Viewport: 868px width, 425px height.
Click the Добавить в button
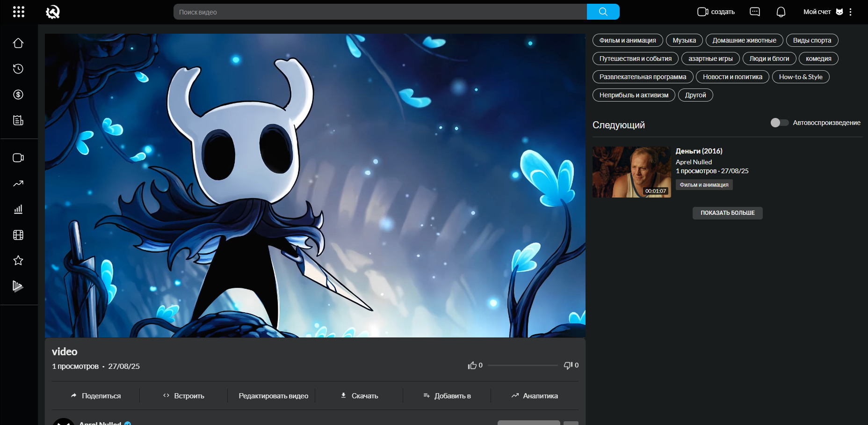pyautogui.click(x=447, y=396)
